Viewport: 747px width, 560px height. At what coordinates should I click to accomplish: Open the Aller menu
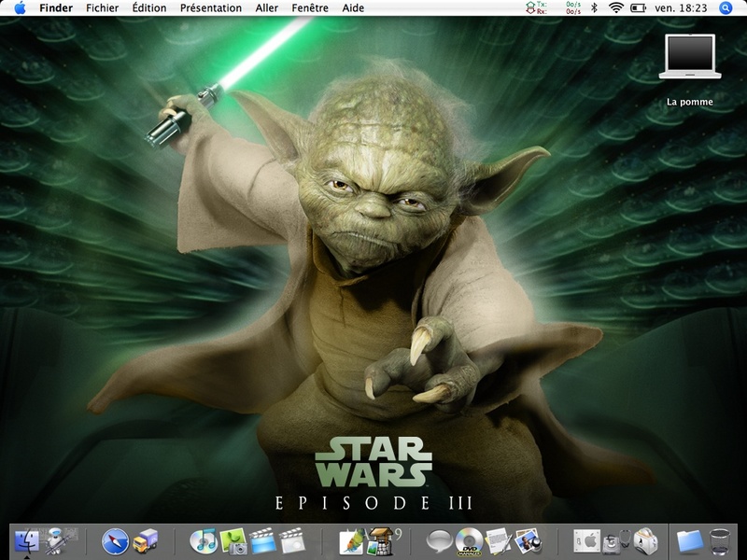point(267,8)
